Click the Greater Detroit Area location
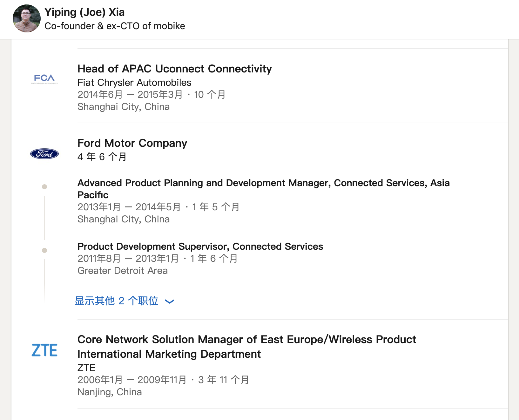 click(123, 271)
